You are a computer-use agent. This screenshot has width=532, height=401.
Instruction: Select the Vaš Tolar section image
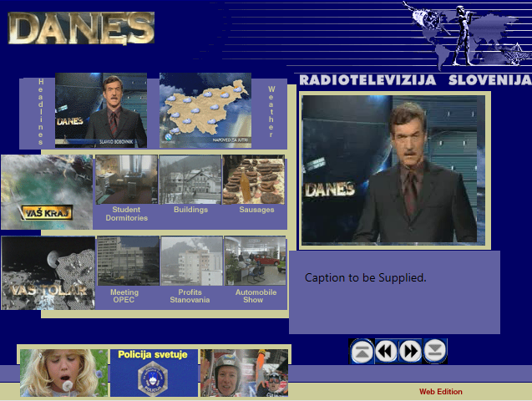(48, 272)
